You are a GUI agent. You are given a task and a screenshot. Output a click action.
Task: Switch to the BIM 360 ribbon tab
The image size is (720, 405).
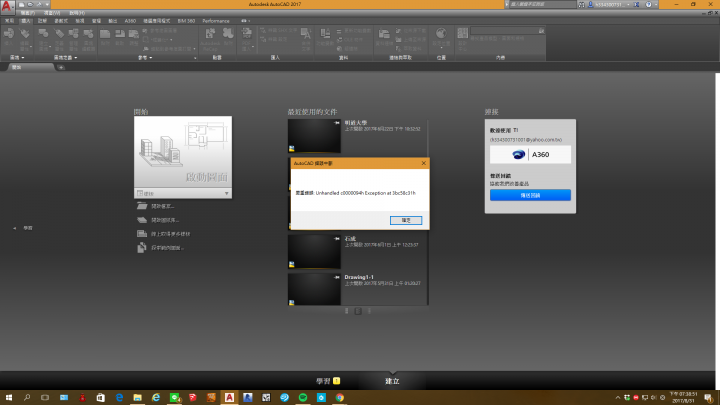pos(186,21)
